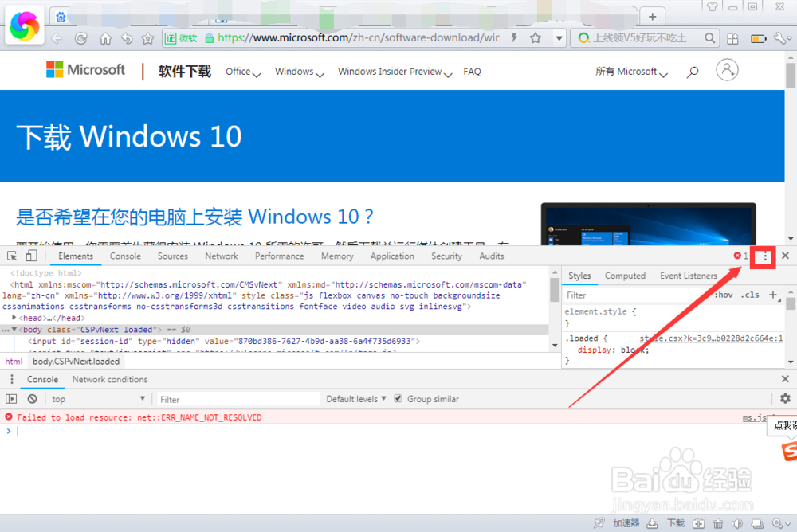797x532 pixels.
Task: Open the DevTools customize three-dot menu
Action: [764, 256]
